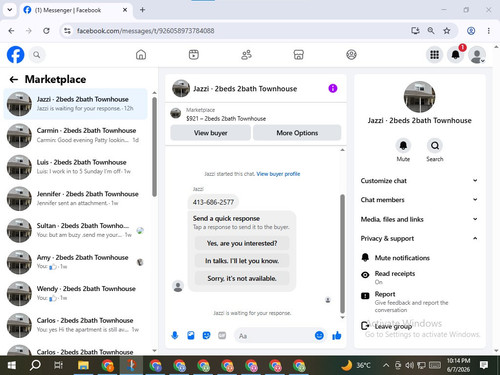Click the Search icon in the chat details
This screenshot has width=500, height=375.
click(435, 146)
